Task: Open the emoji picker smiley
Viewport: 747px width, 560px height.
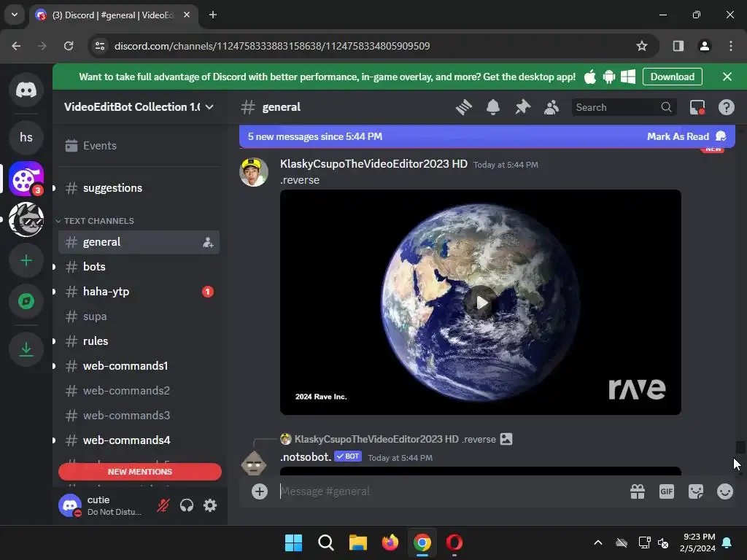Action: point(725,491)
